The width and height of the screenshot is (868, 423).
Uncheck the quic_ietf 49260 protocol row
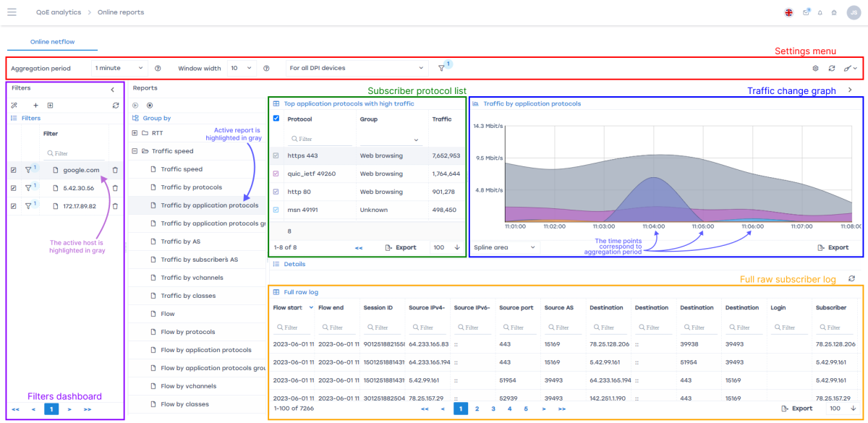point(276,174)
